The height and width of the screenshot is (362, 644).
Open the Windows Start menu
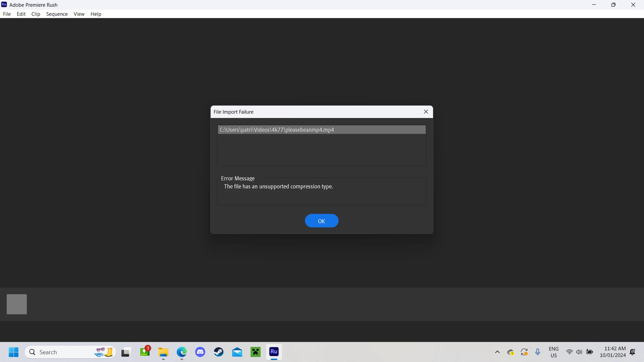13,352
